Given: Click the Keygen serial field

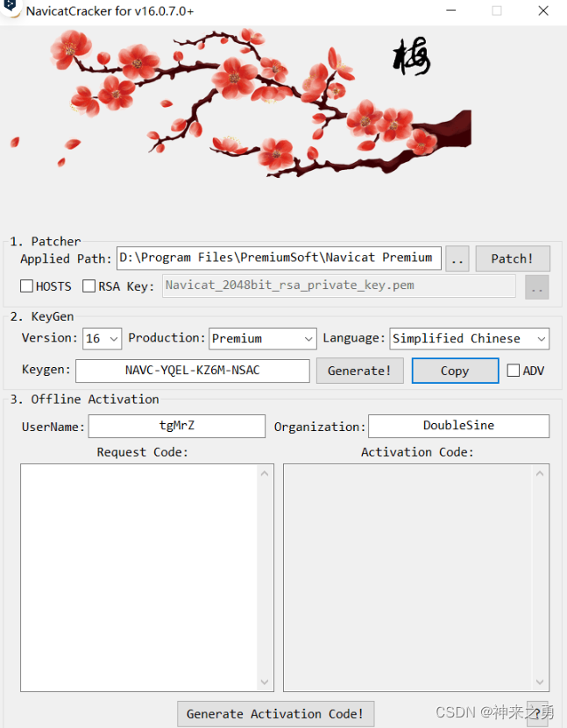Looking at the screenshot, I should click(193, 371).
